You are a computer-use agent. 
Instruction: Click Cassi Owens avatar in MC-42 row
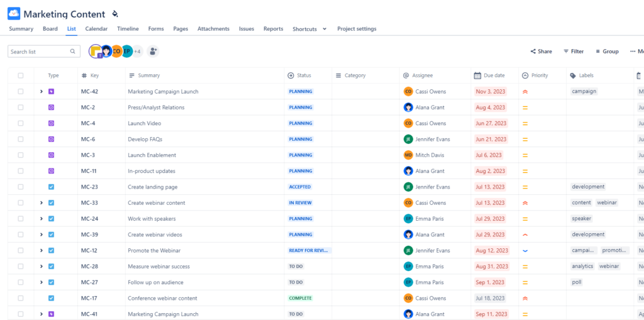(408, 92)
